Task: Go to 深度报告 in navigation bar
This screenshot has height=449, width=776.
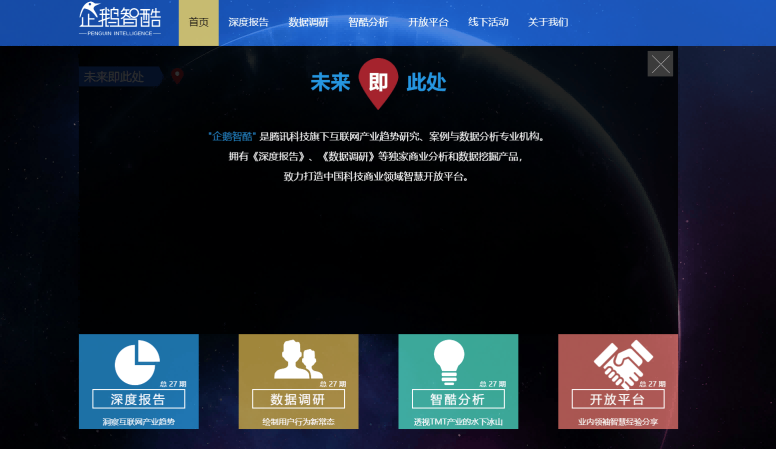Action: tap(248, 22)
